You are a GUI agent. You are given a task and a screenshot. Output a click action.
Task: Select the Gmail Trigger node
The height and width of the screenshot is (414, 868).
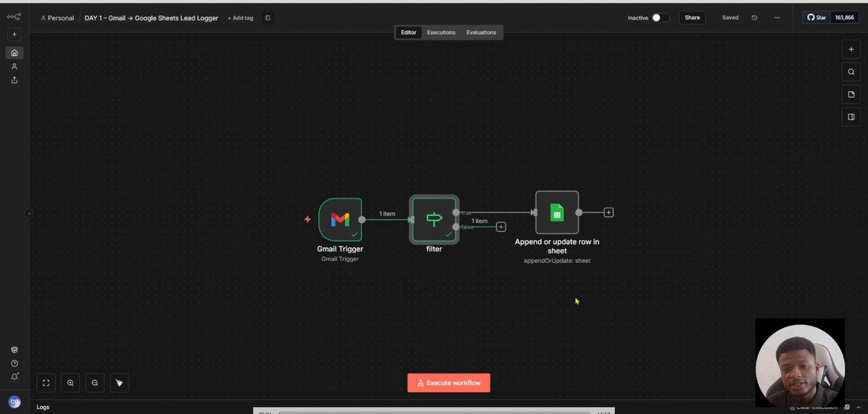[x=340, y=220]
